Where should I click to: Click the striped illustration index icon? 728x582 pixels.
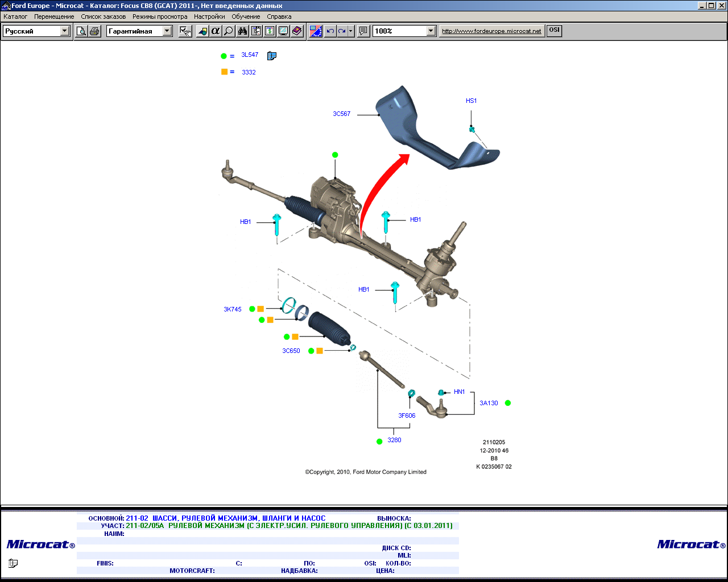[x=316, y=31]
